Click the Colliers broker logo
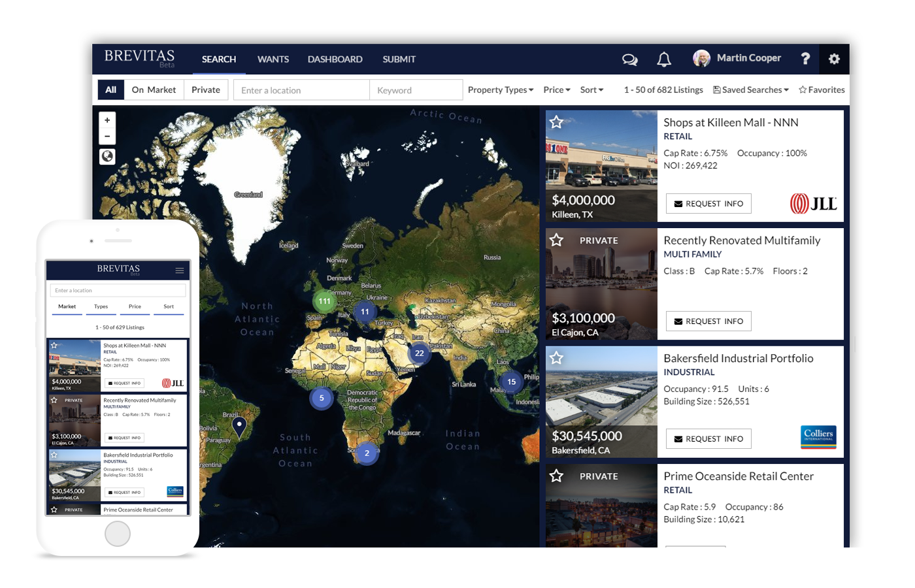 (x=818, y=436)
